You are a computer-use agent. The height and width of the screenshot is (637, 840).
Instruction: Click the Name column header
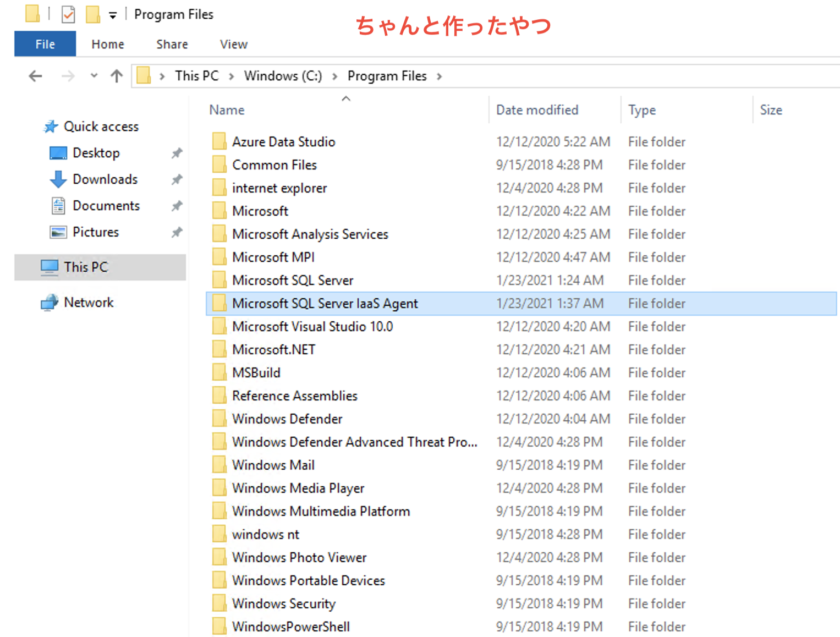227,110
